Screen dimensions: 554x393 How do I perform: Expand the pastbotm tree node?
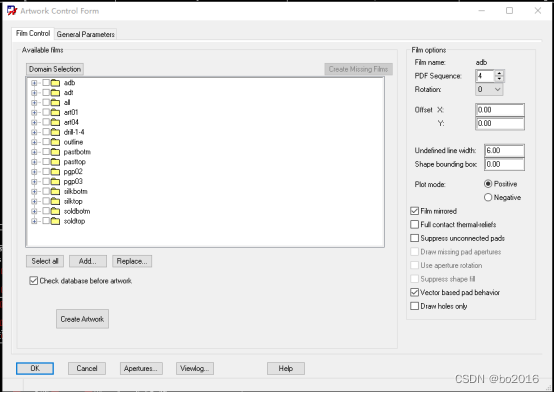point(34,152)
